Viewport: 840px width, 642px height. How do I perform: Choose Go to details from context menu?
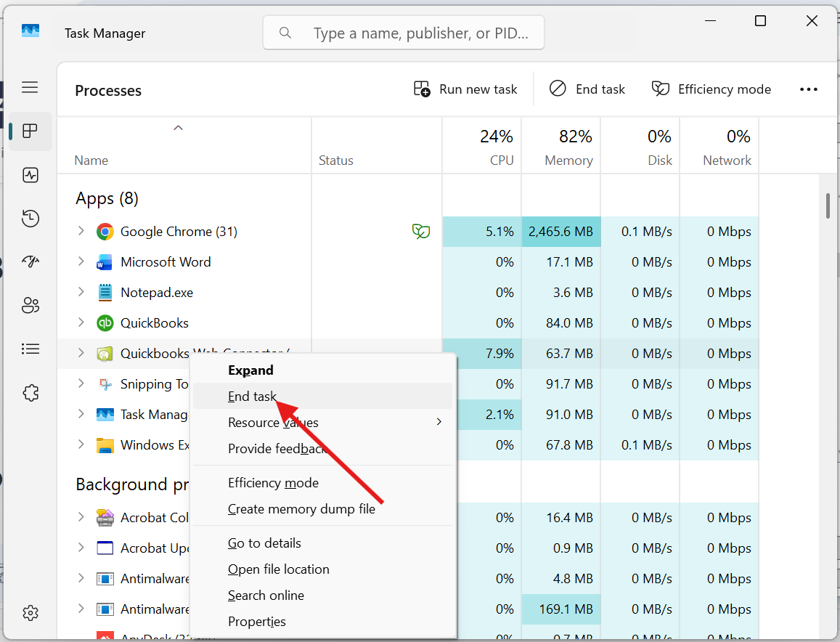(264, 543)
